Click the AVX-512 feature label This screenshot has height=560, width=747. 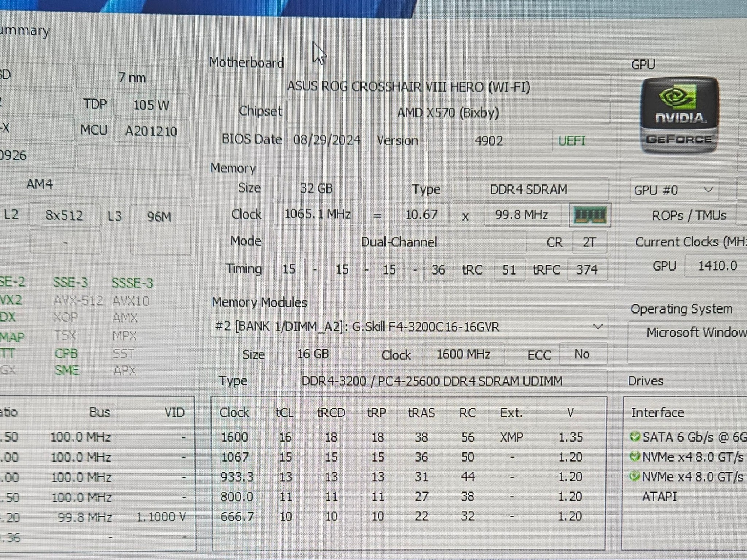click(x=78, y=300)
